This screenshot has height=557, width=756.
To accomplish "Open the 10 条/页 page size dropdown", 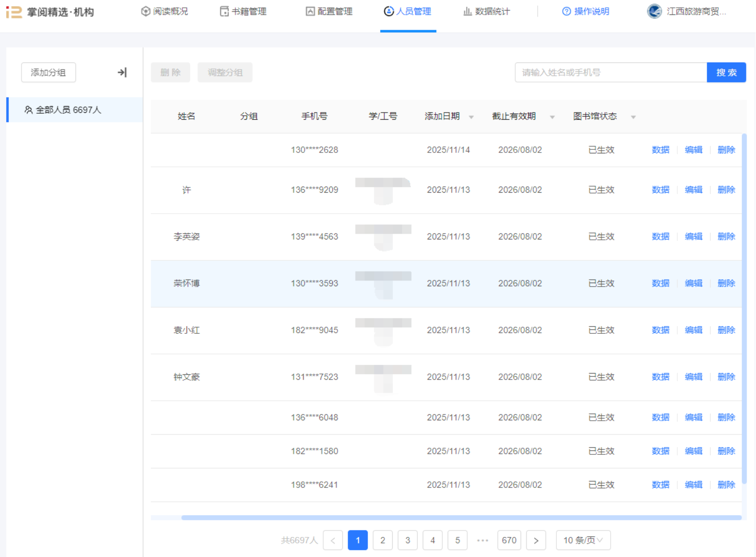I will [x=583, y=540].
